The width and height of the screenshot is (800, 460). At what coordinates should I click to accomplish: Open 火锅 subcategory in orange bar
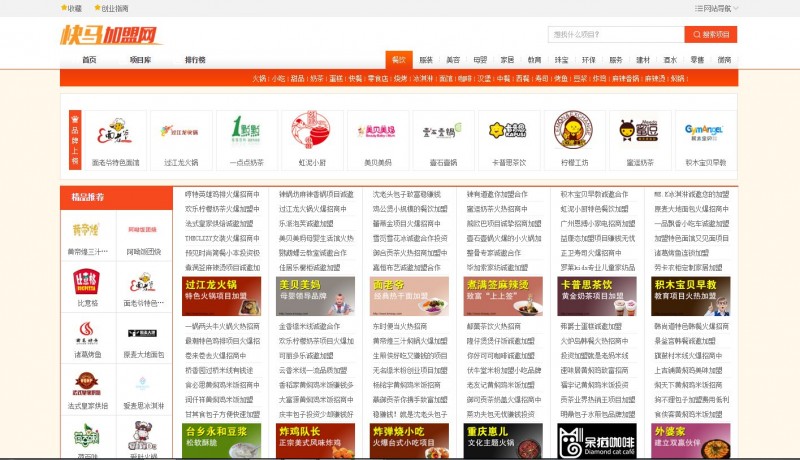259,79
